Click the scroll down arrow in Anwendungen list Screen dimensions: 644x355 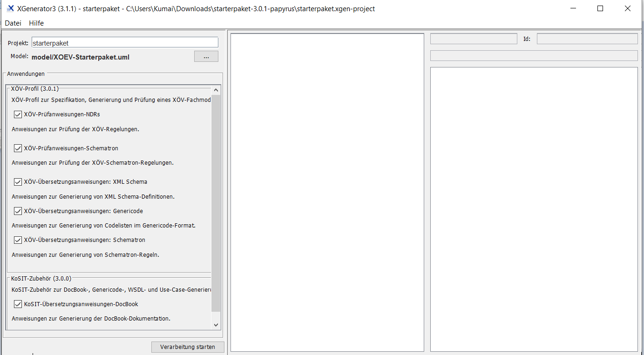(x=216, y=325)
